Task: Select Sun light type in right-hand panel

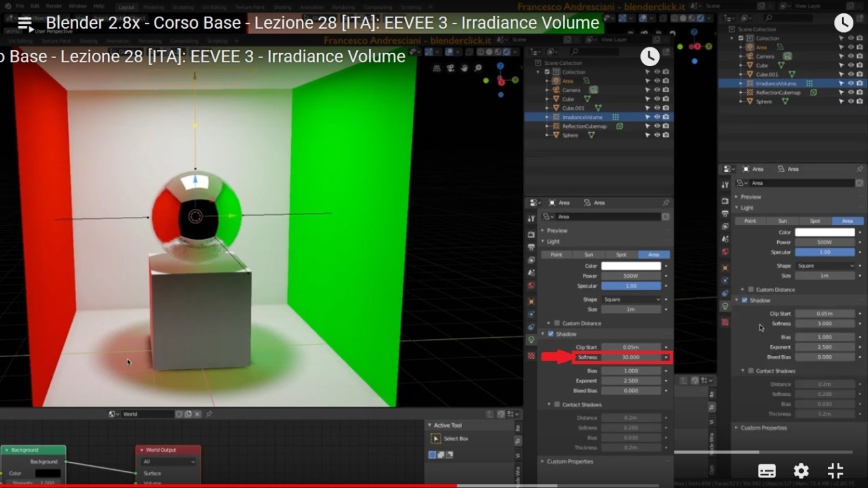Action: 783,221
